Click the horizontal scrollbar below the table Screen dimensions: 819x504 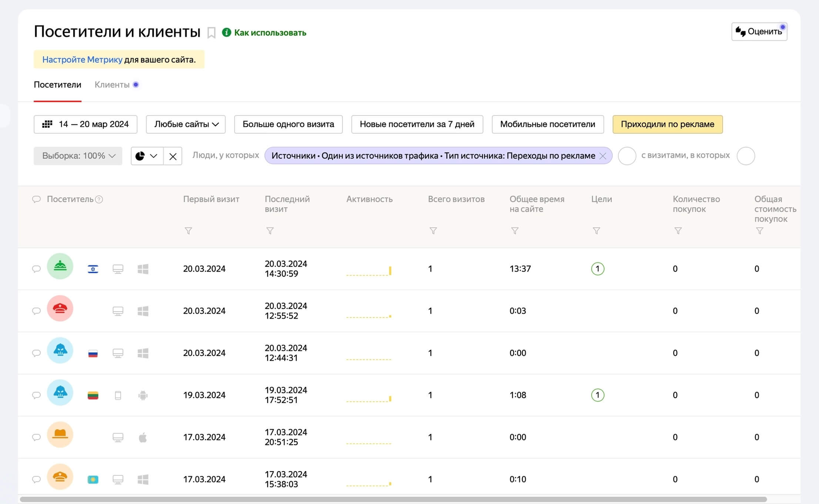tap(393, 499)
